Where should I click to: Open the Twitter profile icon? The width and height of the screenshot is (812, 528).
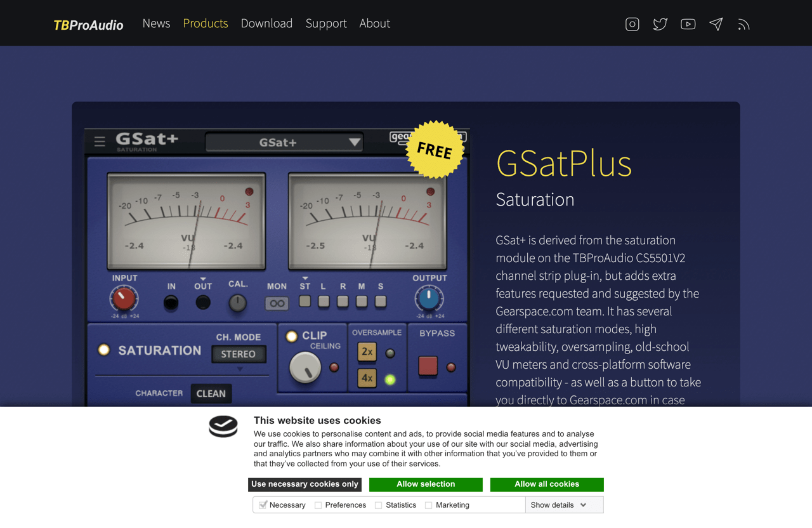tap(660, 23)
